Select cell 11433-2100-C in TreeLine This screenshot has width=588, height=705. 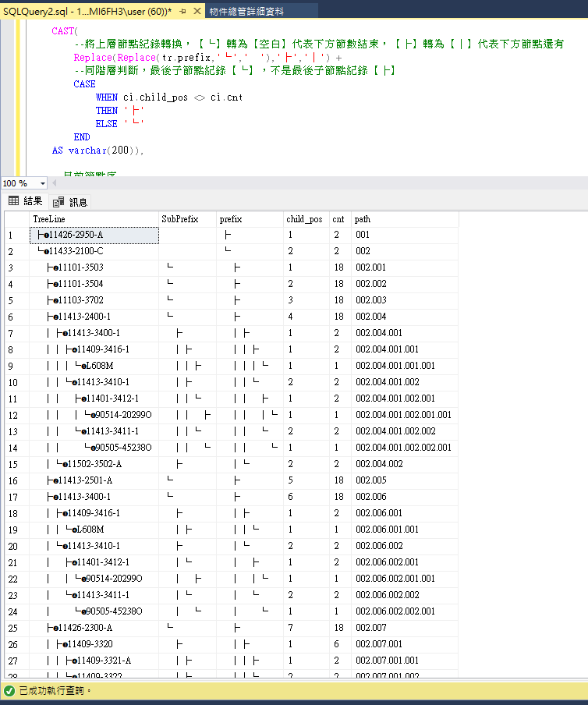(94, 251)
